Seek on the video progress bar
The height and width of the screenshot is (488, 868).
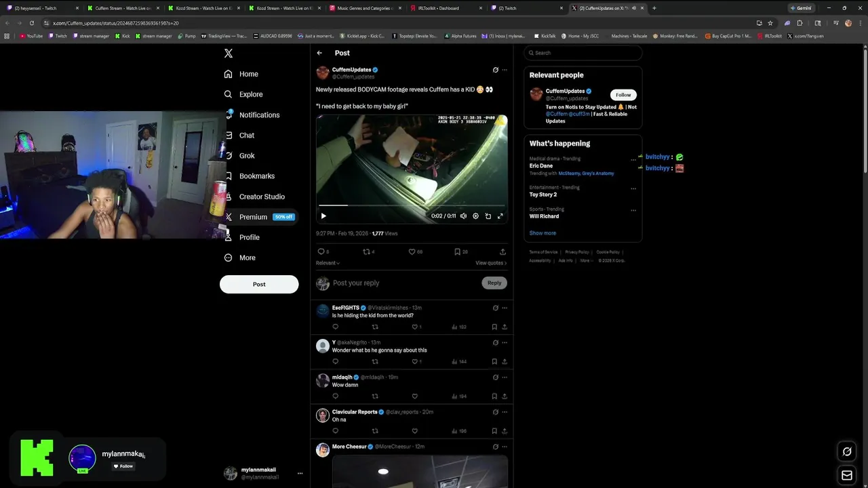(412, 205)
